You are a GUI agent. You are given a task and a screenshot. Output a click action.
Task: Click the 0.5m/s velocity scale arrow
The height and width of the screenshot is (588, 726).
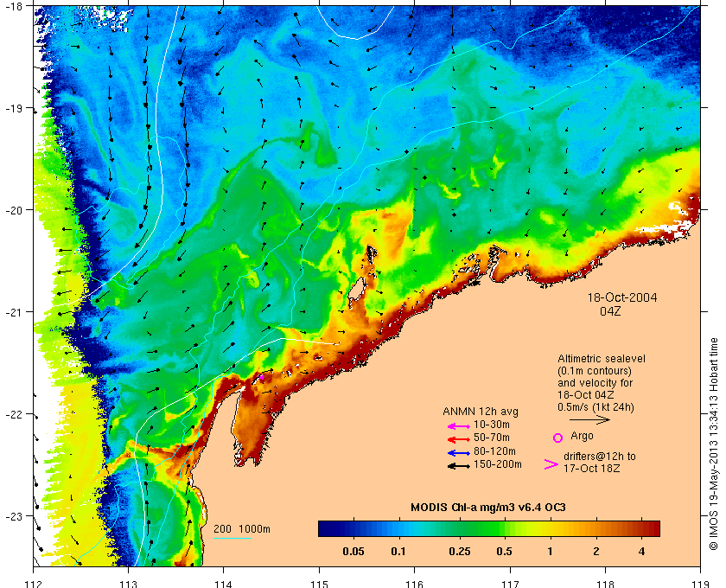coord(589,419)
